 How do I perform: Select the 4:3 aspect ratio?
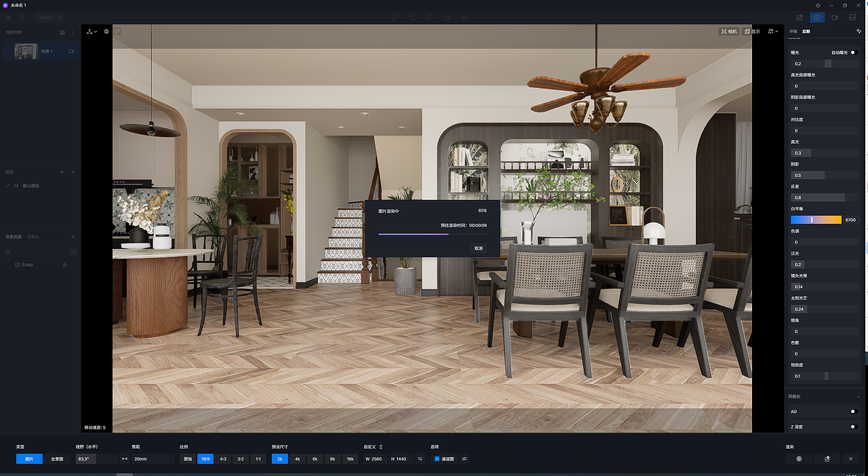223,459
